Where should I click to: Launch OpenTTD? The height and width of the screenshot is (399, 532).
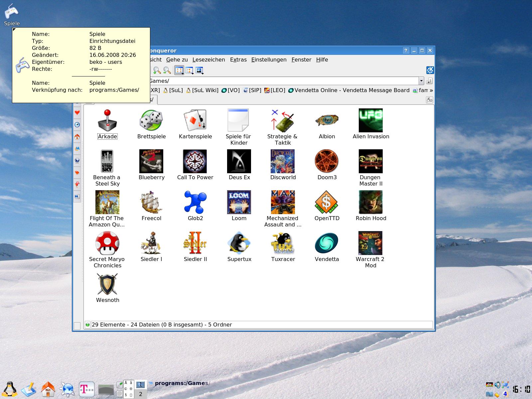coord(327,206)
